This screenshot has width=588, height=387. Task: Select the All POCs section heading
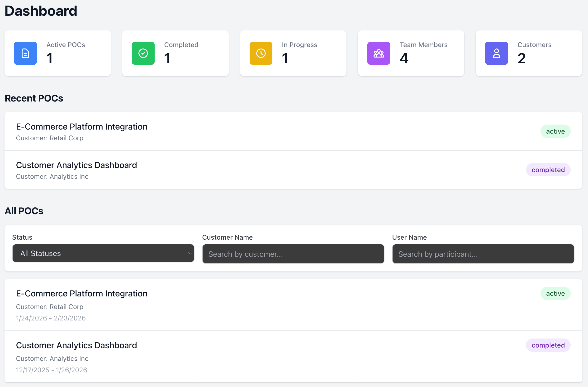pos(24,211)
